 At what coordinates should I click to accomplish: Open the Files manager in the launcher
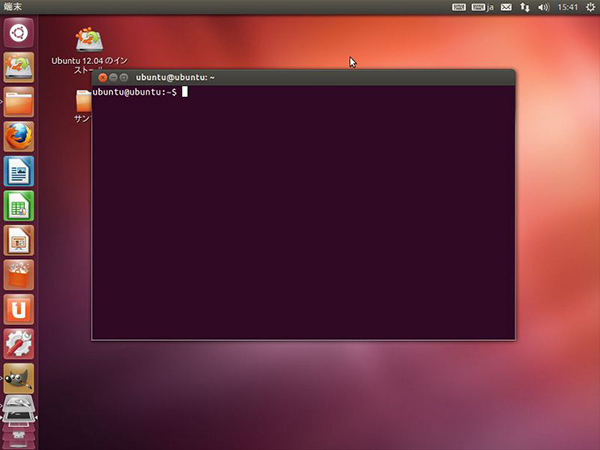[19, 102]
